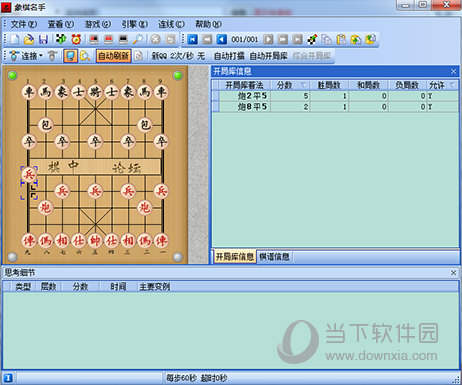Click the chess pieces edit-position icon

[x=312, y=39]
